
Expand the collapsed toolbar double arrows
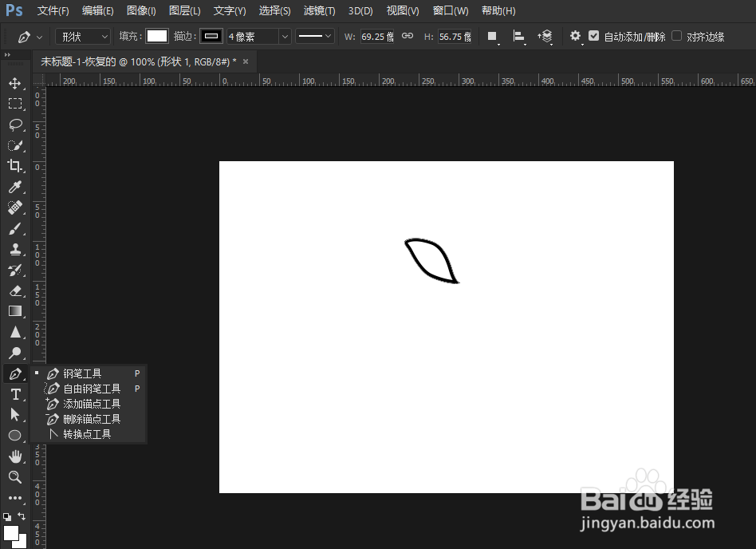(7, 55)
